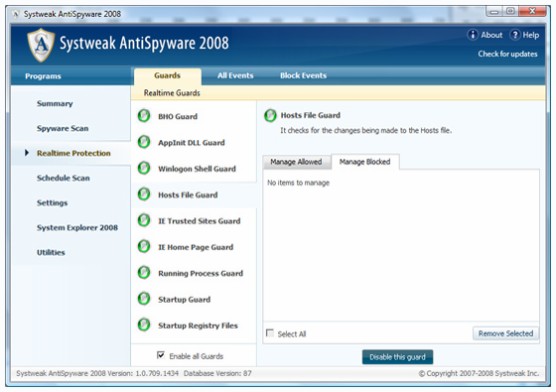Select BHO Guard from the list
This screenshot has height=392, width=556.
[x=178, y=117]
